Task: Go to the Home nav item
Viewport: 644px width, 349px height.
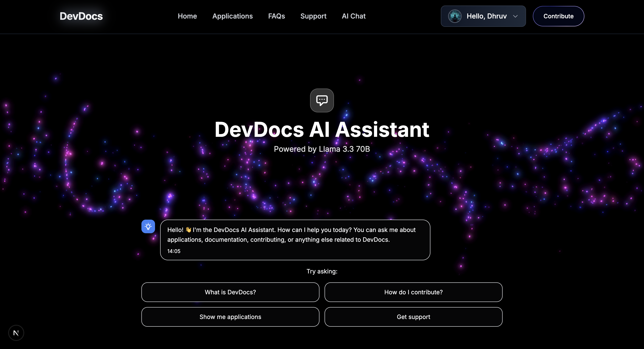Action: click(187, 16)
